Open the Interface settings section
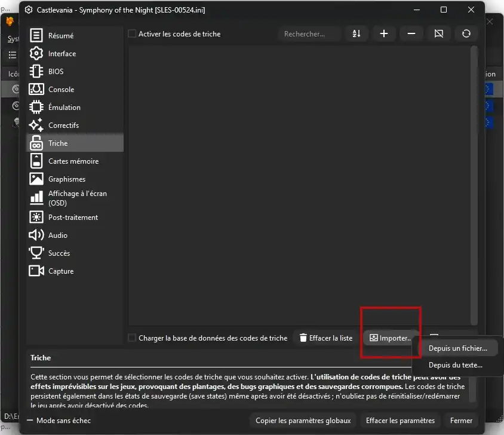The height and width of the screenshot is (435, 504). point(75,53)
